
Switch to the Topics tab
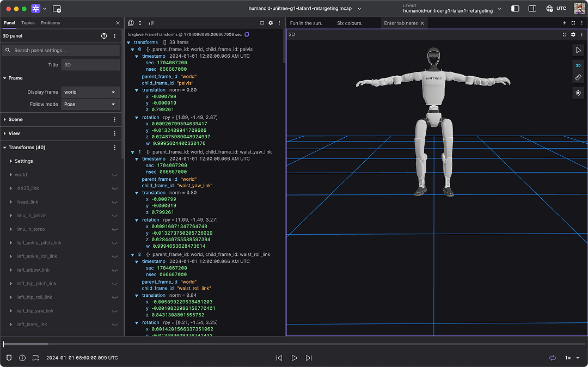click(28, 23)
